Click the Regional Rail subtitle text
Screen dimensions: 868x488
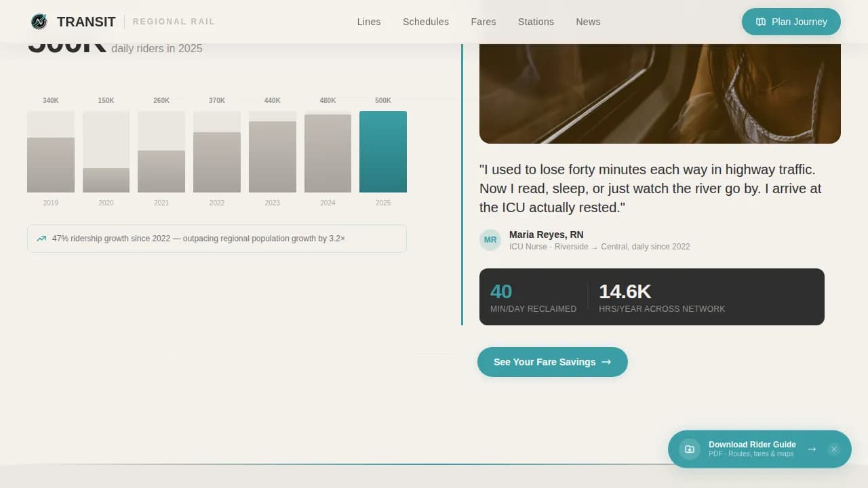174,22
